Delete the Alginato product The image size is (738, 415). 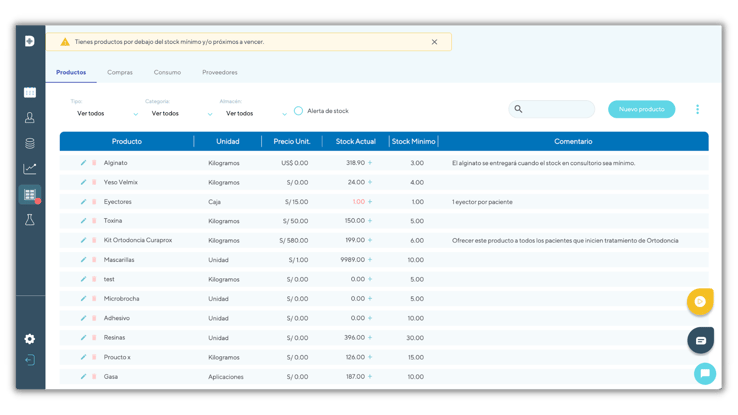tap(94, 163)
